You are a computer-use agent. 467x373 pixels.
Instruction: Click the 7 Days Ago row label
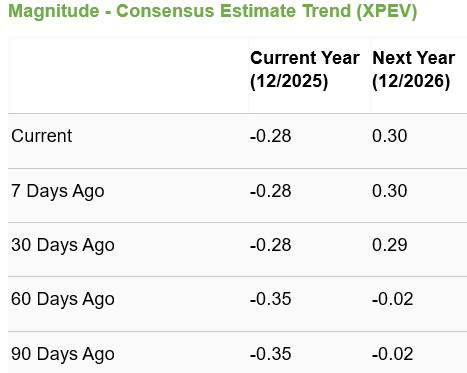tap(58, 191)
